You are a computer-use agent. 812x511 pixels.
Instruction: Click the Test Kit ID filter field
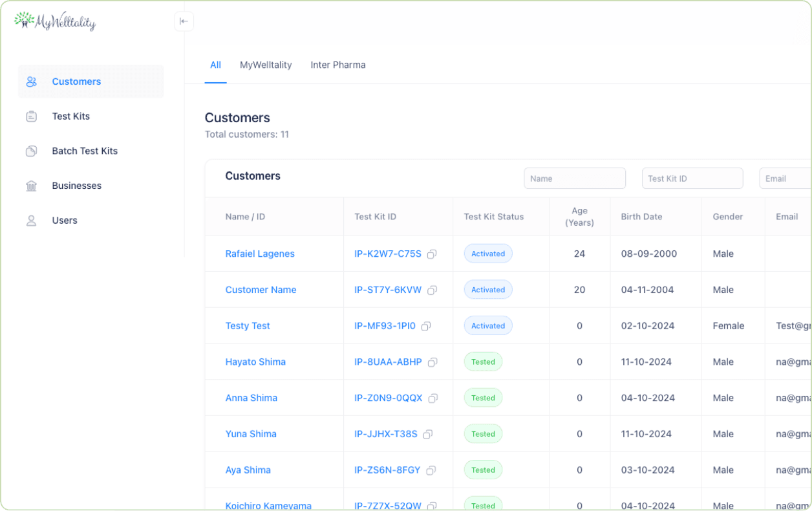[x=692, y=179]
